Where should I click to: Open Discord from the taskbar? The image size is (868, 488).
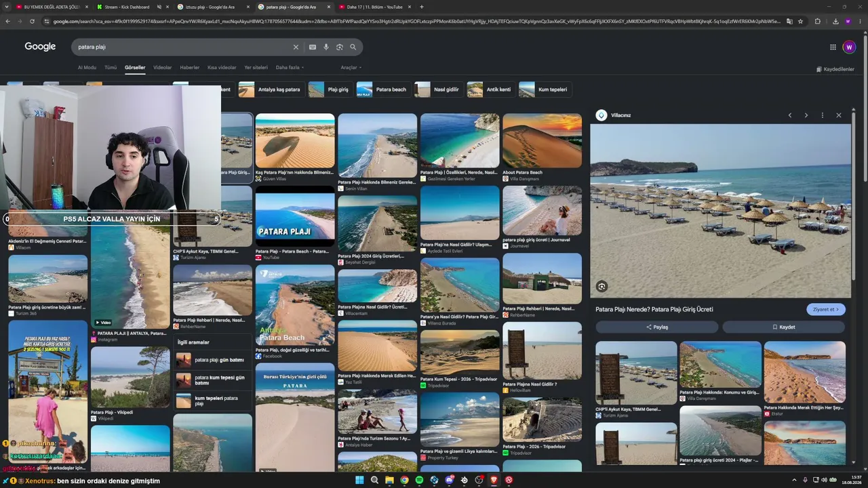[x=449, y=480]
